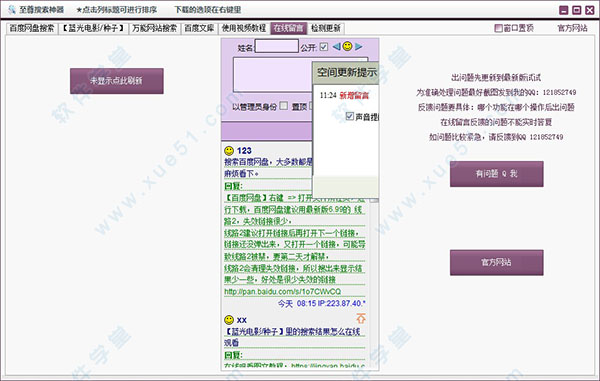Open the 使用视频教程 tab
Image resolution: width=600 pixels, height=381 pixels.
click(x=244, y=28)
